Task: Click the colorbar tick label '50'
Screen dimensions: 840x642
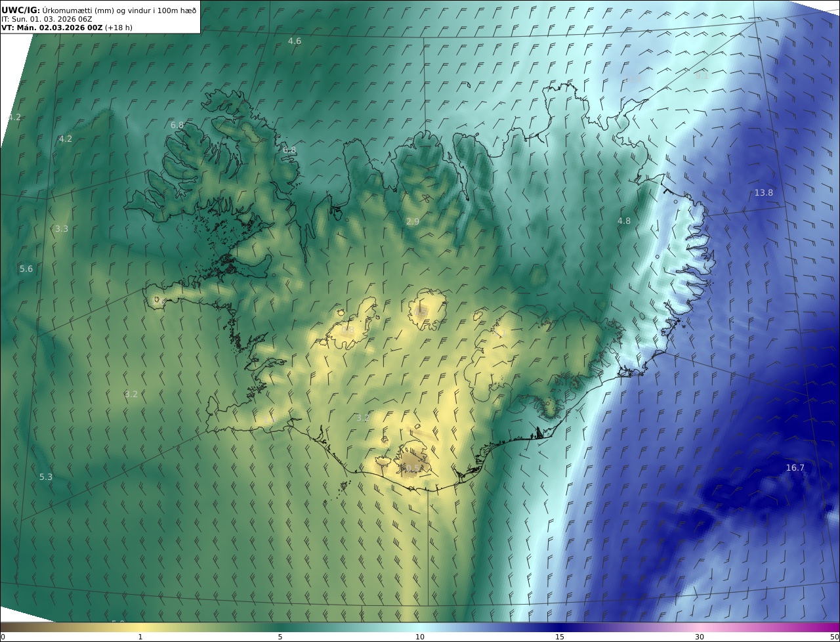Action: 835,637
